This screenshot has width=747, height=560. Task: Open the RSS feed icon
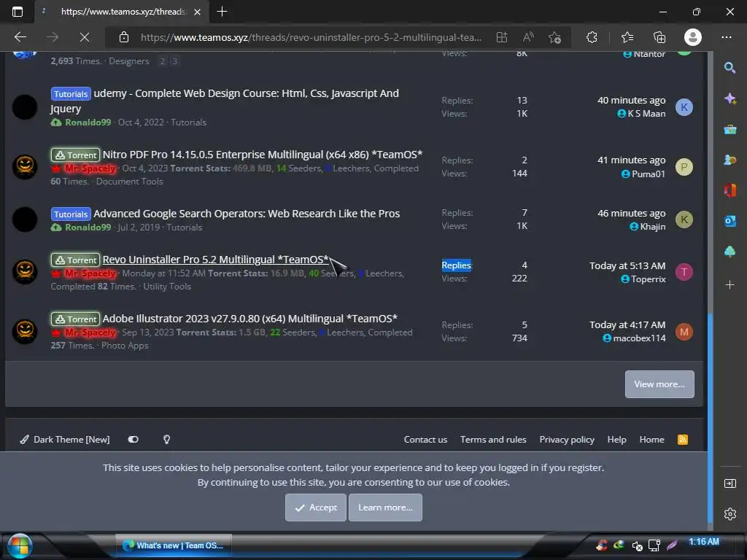point(682,440)
